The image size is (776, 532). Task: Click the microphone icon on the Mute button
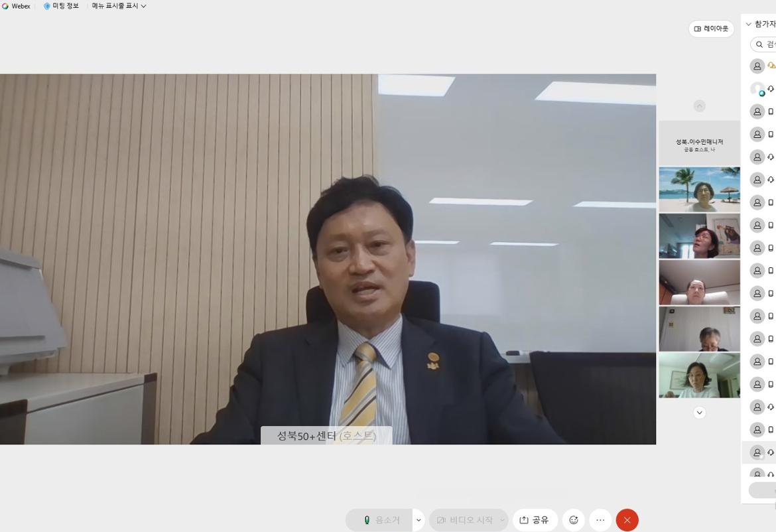tap(367, 520)
